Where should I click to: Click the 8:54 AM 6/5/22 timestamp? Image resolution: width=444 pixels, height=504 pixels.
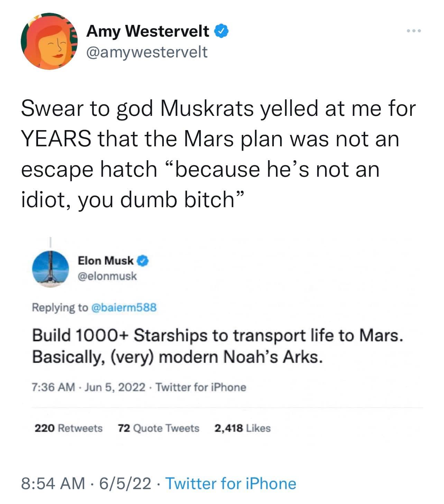[x=86, y=483]
